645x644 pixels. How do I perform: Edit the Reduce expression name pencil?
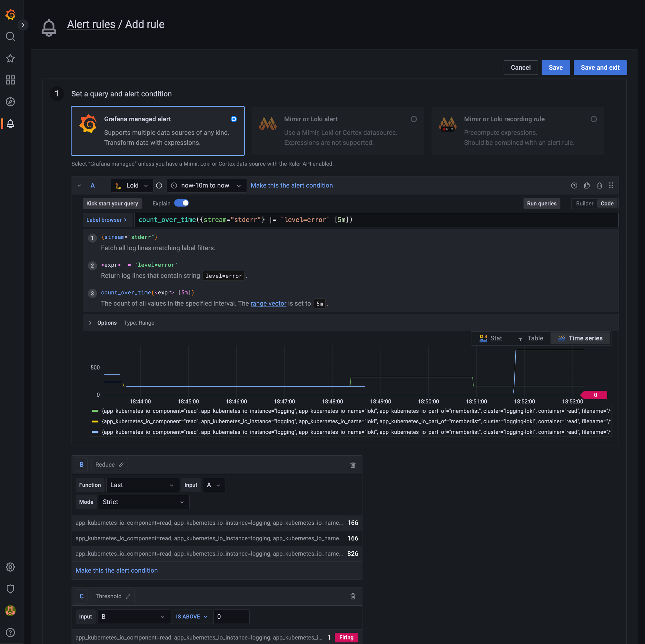point(121,465)
